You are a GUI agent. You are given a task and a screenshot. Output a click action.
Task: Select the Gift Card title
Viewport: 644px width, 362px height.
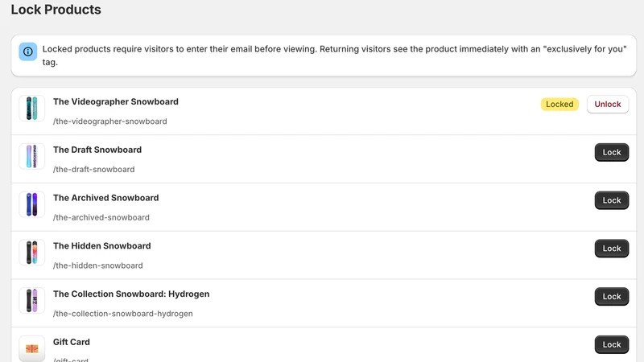tap(72, 342)
